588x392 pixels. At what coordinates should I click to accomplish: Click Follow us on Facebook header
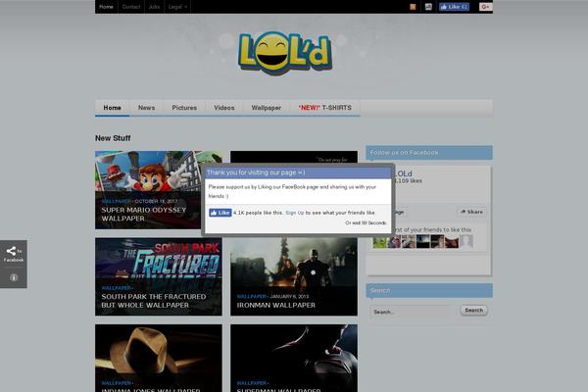coord(429,153)
